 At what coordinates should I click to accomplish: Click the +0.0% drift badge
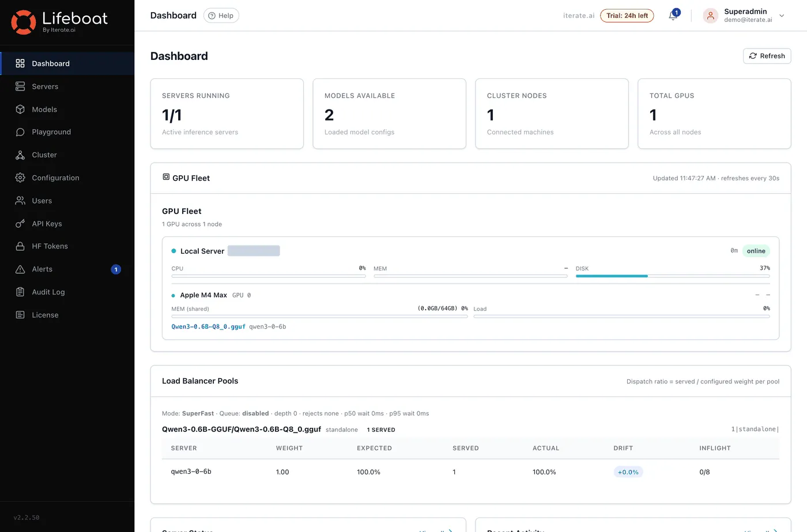(628, 472)
